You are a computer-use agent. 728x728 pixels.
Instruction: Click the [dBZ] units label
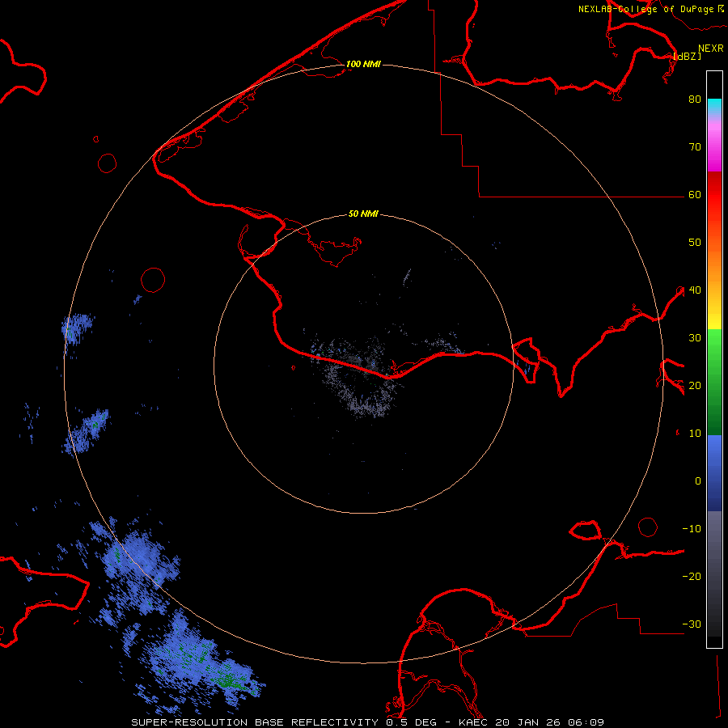click(x=687, y=56)
